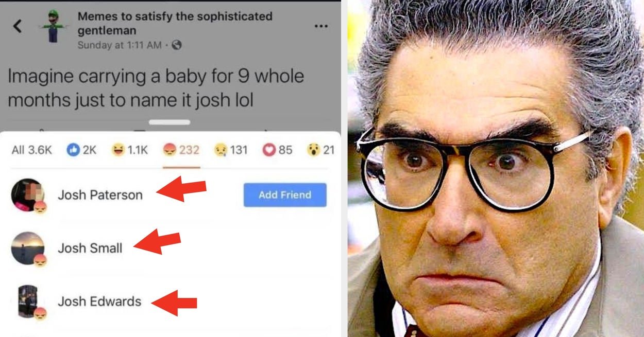Click Josh Edwards's avatar picture
Viewport: 644px width, 337px height.
27,301
